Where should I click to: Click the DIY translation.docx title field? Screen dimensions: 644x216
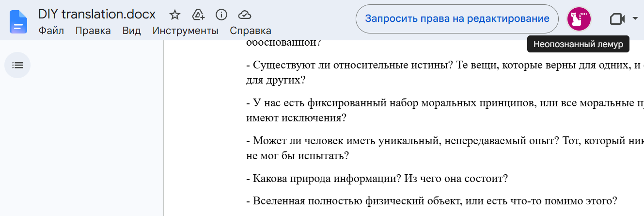tap(97, 15)
